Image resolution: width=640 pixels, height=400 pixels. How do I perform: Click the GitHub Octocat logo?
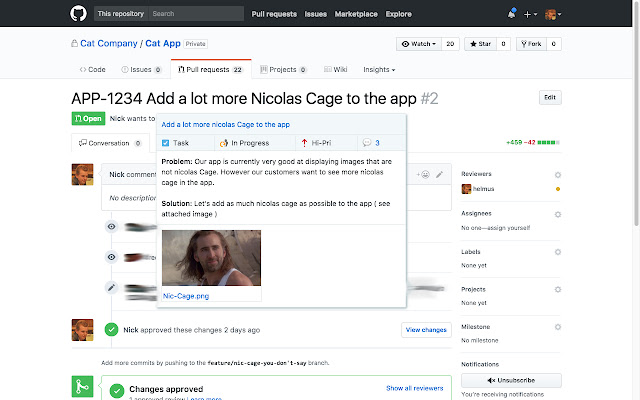click(78, 14)
